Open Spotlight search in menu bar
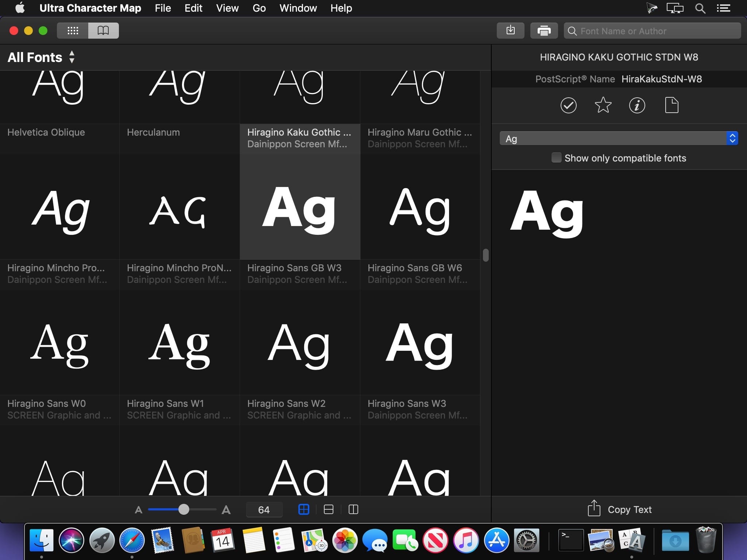Viewport: 747px width, 560px height. (x=700, y=8)
